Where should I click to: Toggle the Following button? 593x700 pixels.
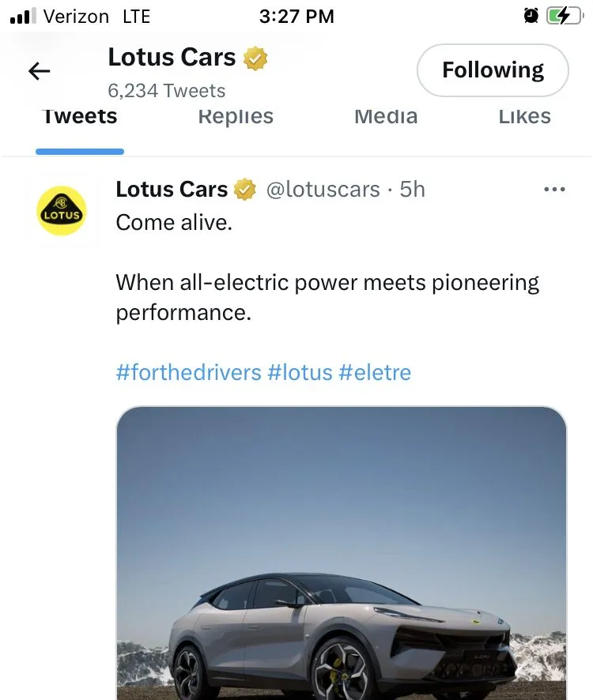493,70
